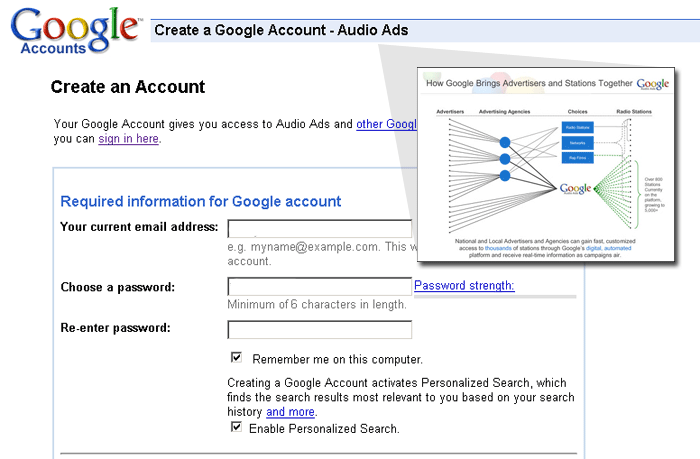Follow the 'other Google' services link
This screenshot has height=459, width=700.
point(386,124)
